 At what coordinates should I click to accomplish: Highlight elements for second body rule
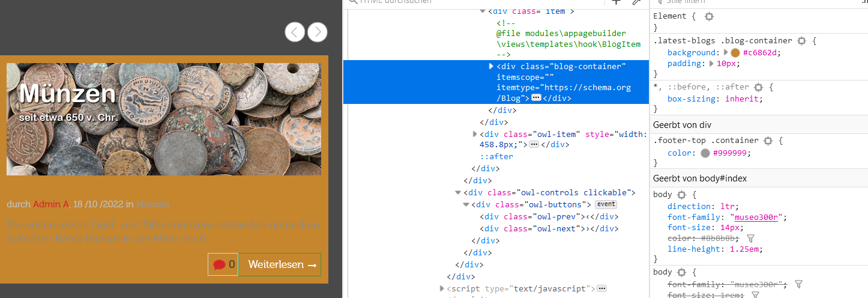(x=681, y=272)
